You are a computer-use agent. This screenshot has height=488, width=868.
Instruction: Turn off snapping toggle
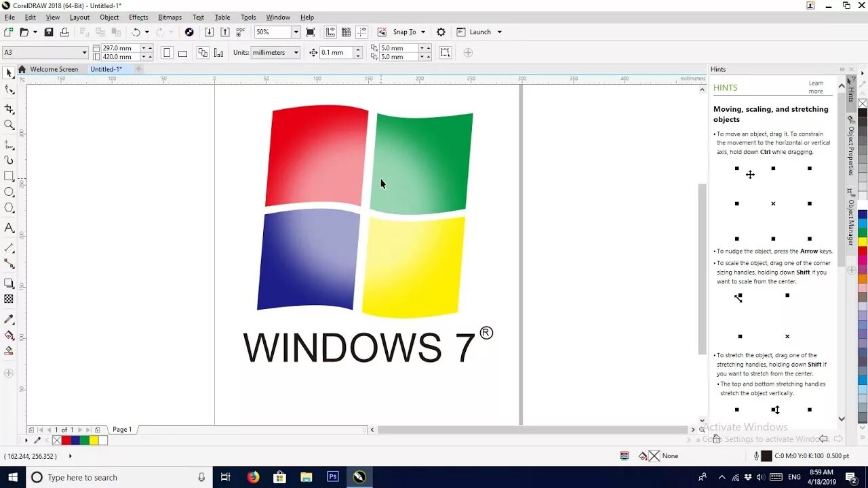(x=382, y=32)
